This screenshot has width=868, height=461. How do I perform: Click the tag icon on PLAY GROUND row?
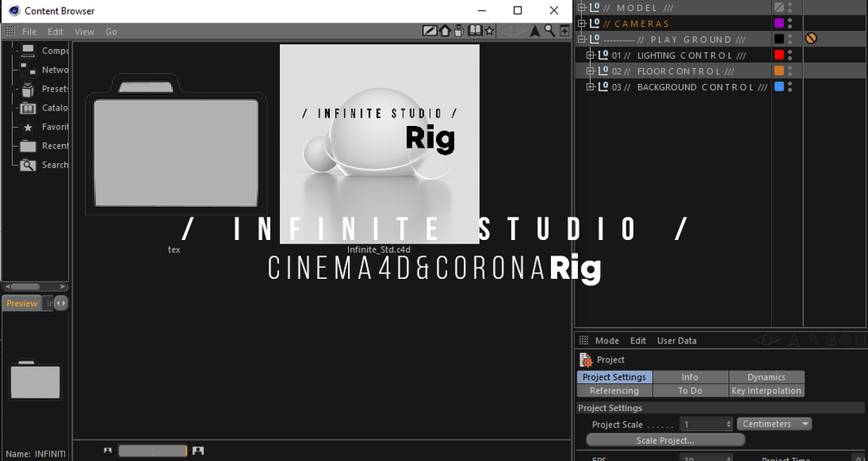811,39
